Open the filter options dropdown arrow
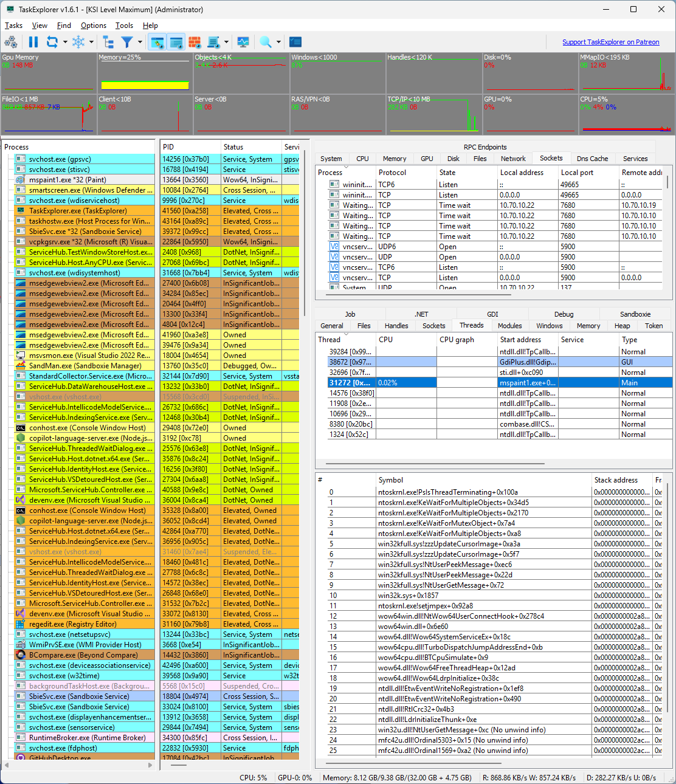 pyautogui.click(x=139, y=42)
